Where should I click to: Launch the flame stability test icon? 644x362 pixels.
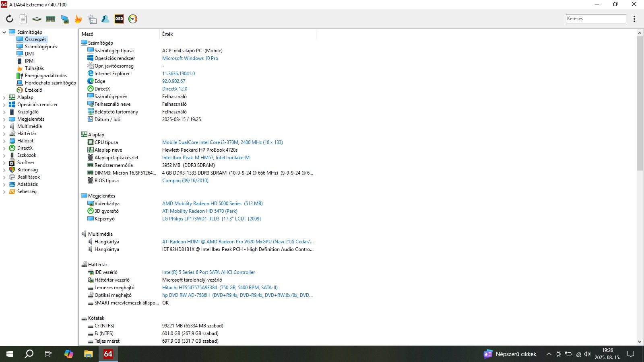(78, 19)
